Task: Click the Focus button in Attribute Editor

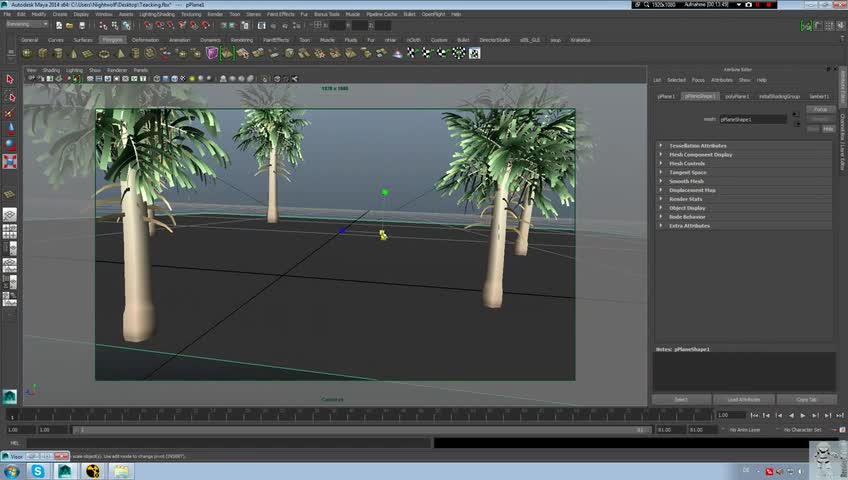Action: click(x=820, y=109)
